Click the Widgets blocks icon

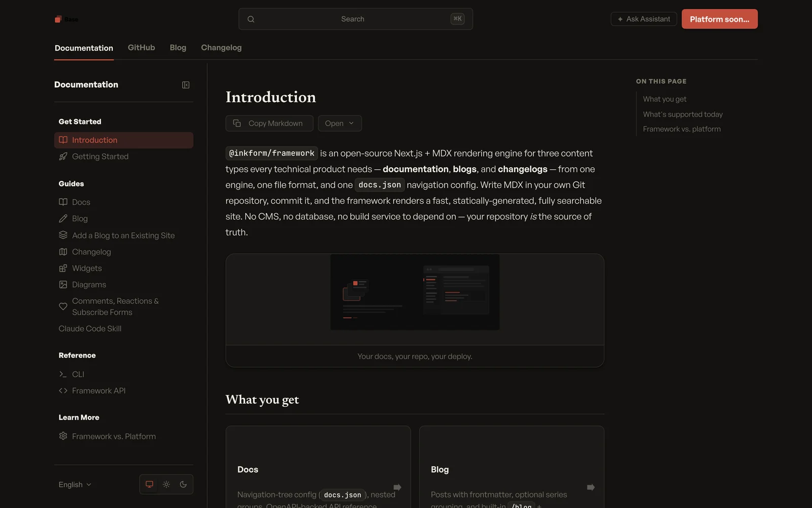click(x=63, y=268)
